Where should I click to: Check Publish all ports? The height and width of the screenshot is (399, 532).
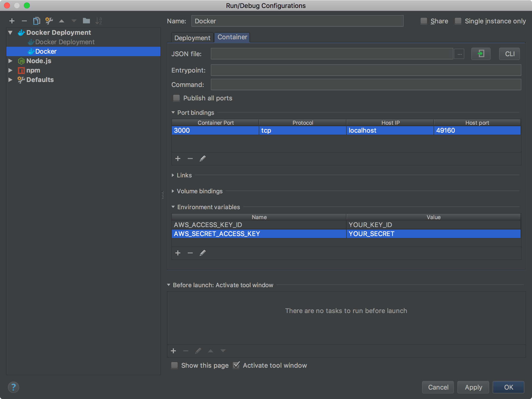177,98
